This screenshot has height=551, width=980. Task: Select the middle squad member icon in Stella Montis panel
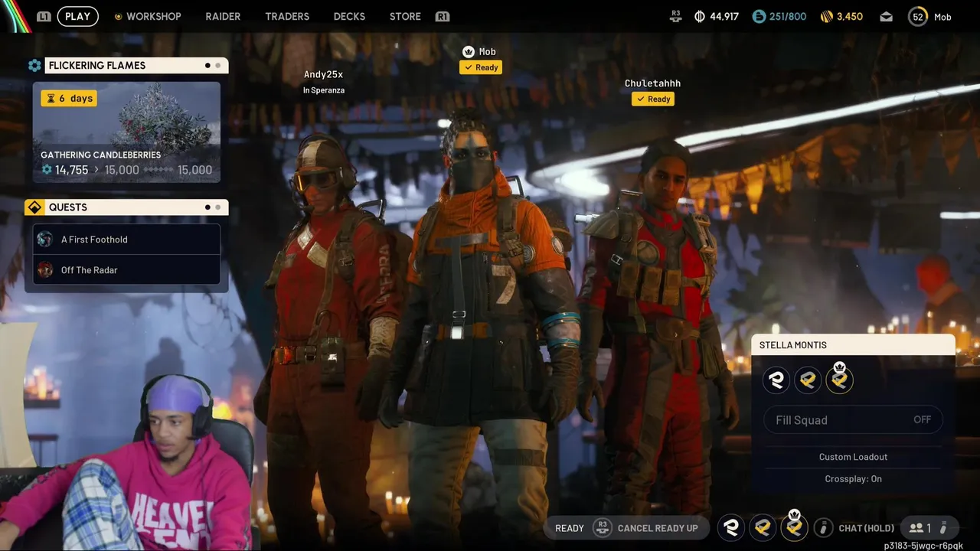(808, 380)
